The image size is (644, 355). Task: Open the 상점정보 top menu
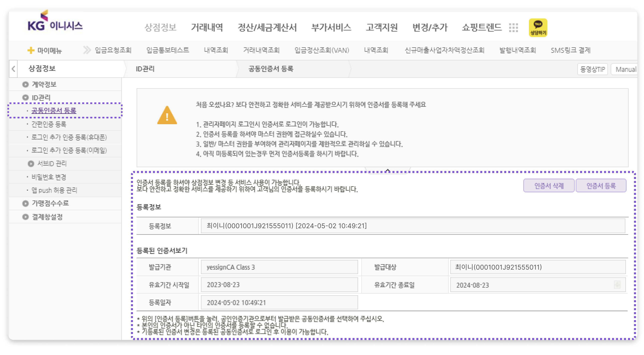[160, 27]
